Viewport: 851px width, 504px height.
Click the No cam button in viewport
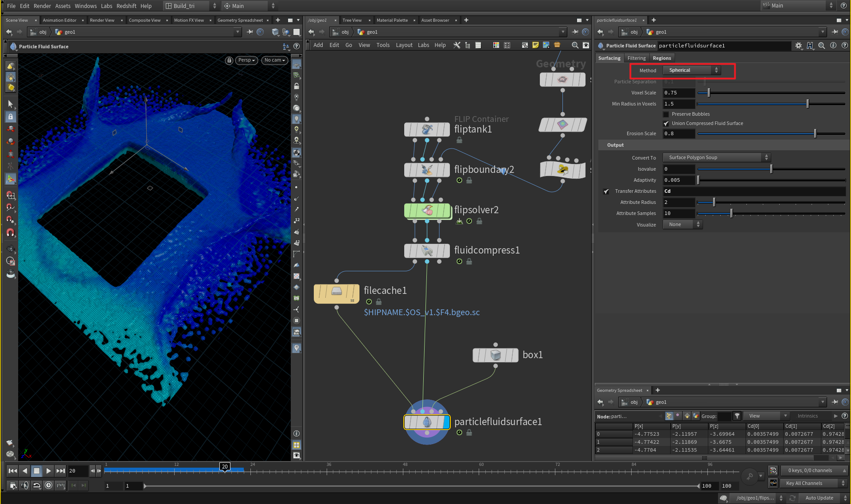click(274, 60)
